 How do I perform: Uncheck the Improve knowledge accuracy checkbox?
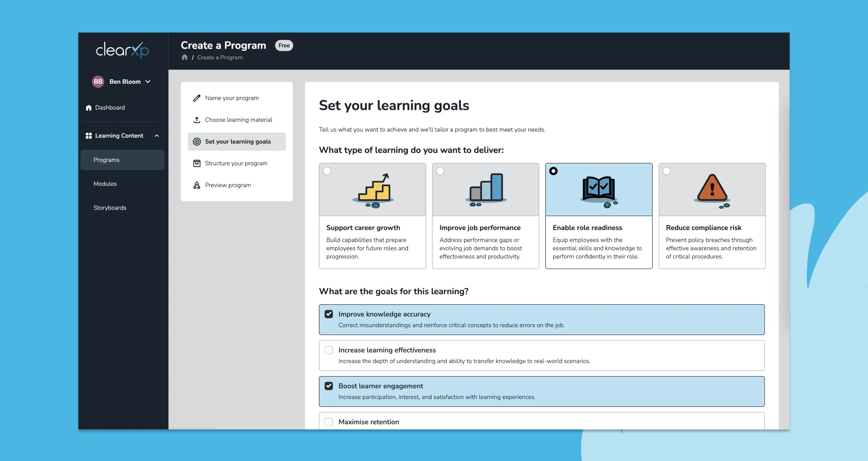(x=329, y=314)
